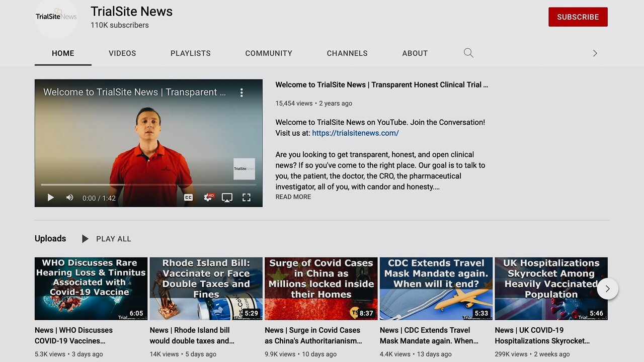
Task: Open the UK Hospitalizations Skyrocket thumbnail
Action: point(551,289)
